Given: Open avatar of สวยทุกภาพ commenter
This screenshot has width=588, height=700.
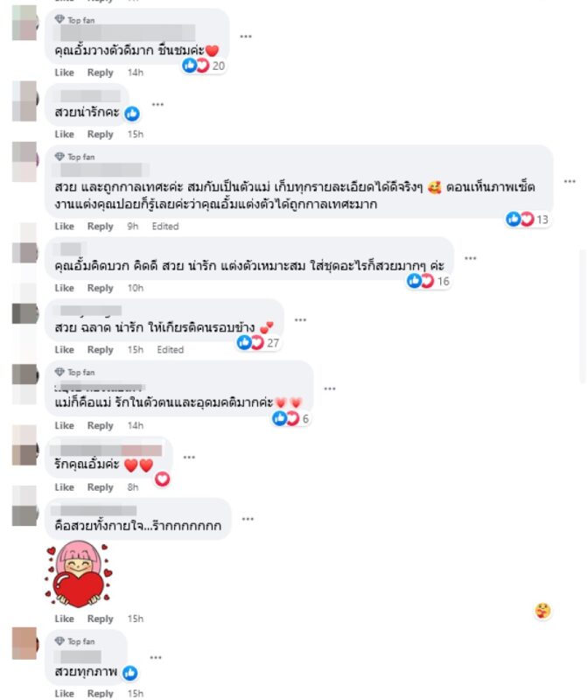Looking at the screenshot, I should point(24,643).
